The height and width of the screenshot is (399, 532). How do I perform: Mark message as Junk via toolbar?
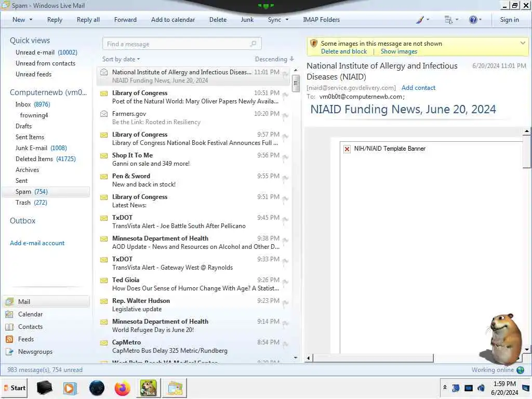point(247,20)
